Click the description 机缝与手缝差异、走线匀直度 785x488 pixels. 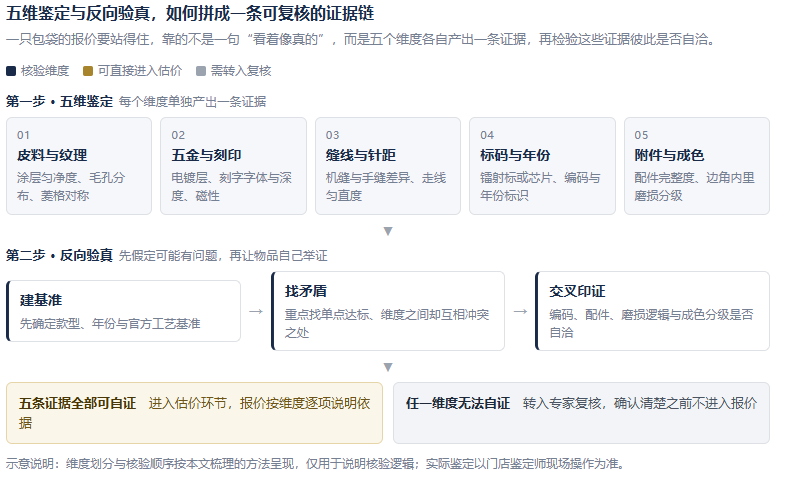[385, 187]
